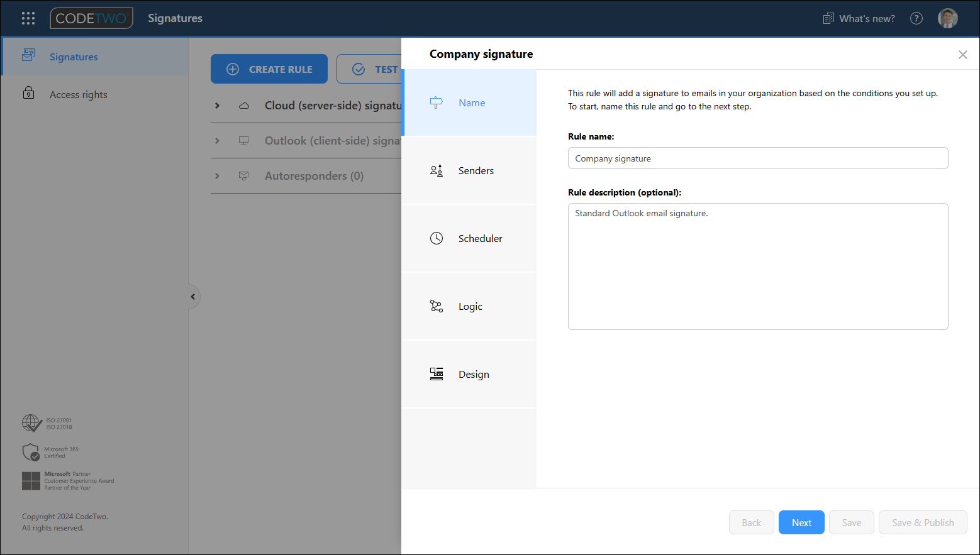Click the help question mark icon

(x=916, y=18)
